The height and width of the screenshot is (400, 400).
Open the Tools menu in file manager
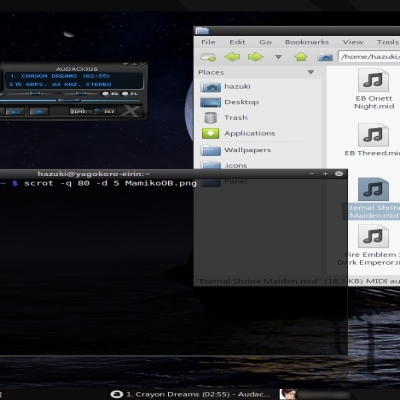pyautogui.click(x=388, y=42)
